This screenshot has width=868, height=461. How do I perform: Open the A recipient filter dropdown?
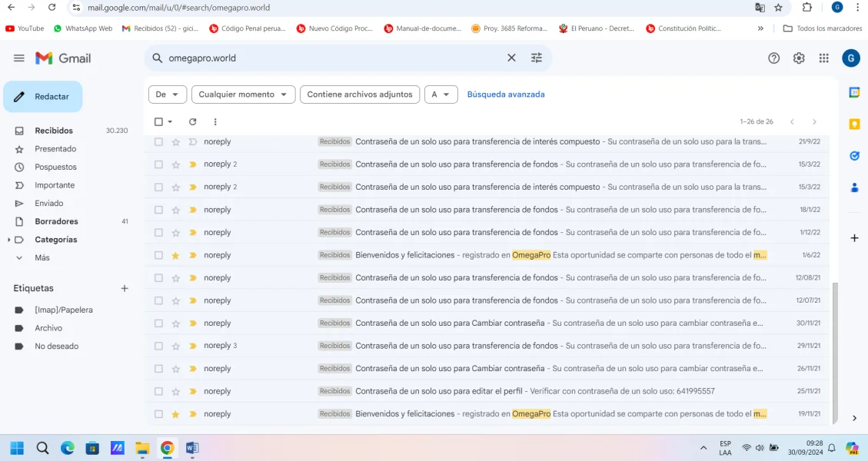pyautogui.click(x=441, y=95)
